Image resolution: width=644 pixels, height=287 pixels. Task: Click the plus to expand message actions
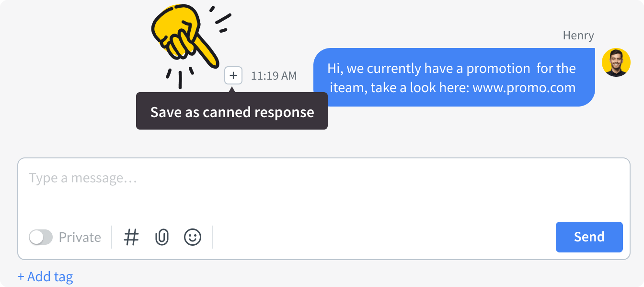coord(233,75)
